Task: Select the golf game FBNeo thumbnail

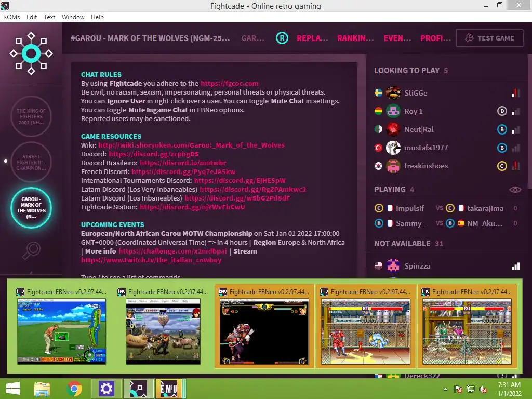Action: click(61, 326)
